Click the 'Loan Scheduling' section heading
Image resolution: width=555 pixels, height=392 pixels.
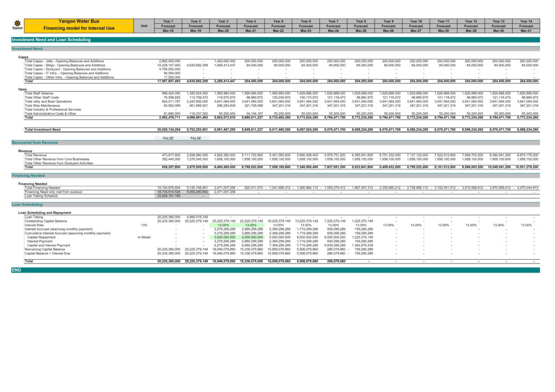click(x=27, y=205)
